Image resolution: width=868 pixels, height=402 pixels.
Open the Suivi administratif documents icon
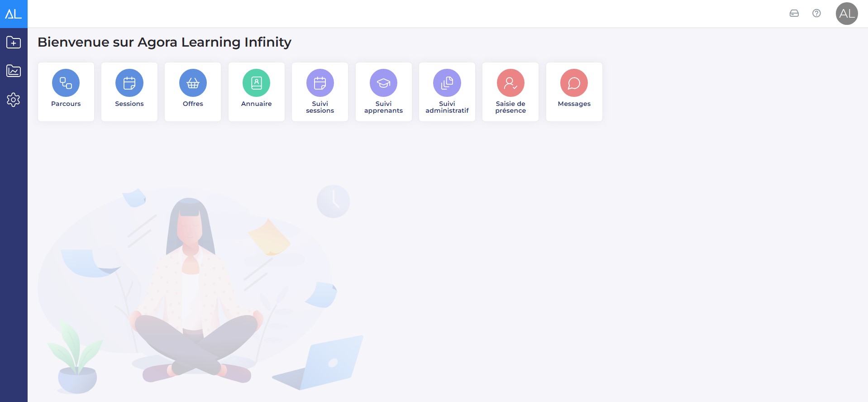(447, 83)
